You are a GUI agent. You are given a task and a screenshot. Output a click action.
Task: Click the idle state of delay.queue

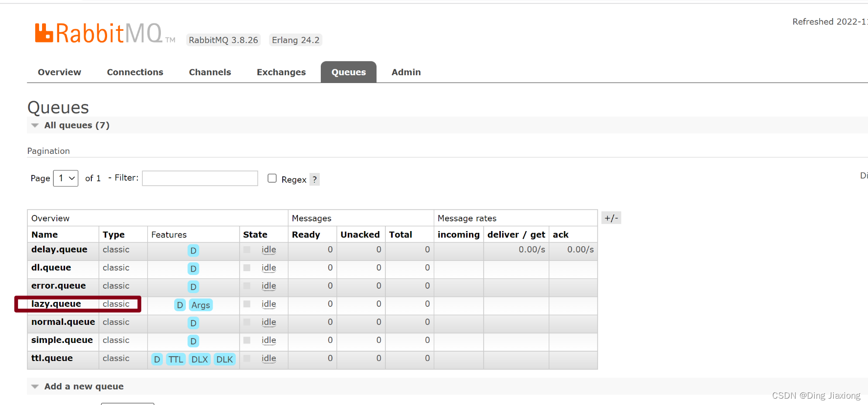[x=268, y=250]
